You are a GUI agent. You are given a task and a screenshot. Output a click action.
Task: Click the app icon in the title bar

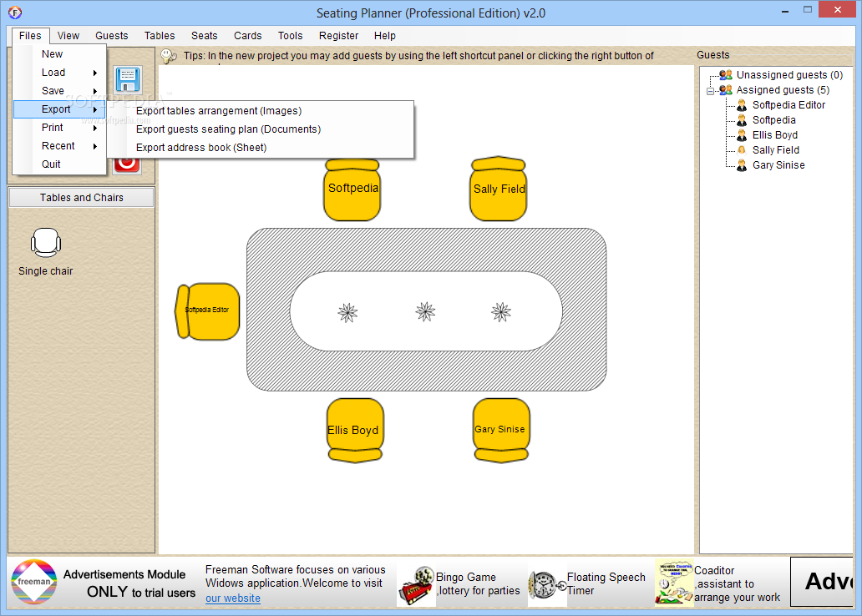click(x=15, y=12)
